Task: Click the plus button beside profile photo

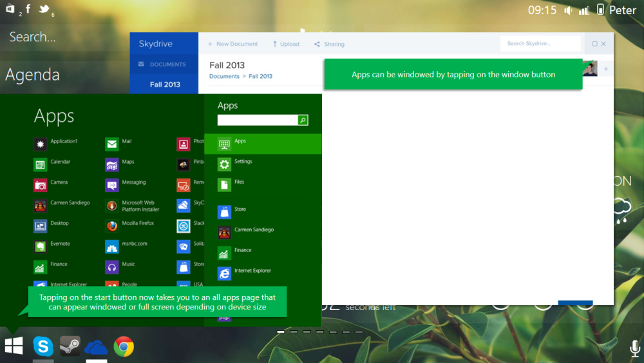Action: (606, 69)
